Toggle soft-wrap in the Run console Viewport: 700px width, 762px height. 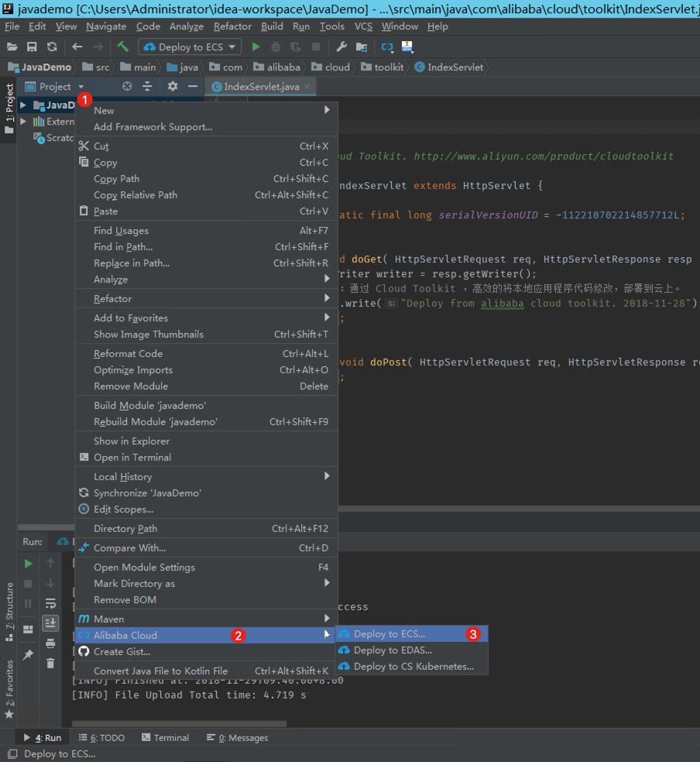(50, 603)
